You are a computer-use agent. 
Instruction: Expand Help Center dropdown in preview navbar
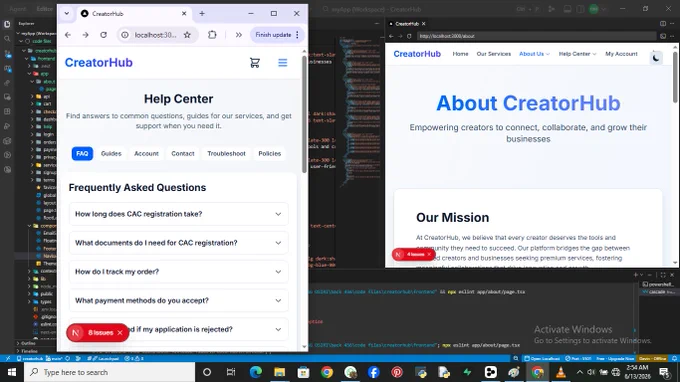click(577, 54)
